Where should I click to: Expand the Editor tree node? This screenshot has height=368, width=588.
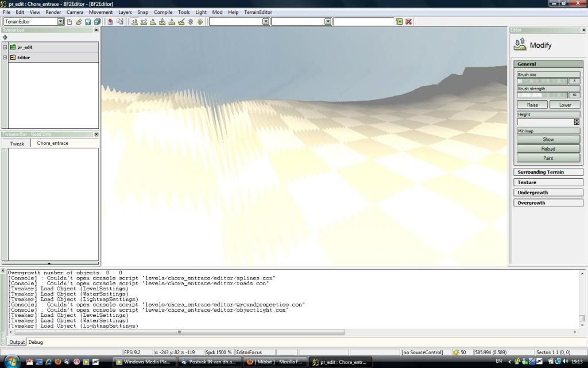tap(5, 57)
